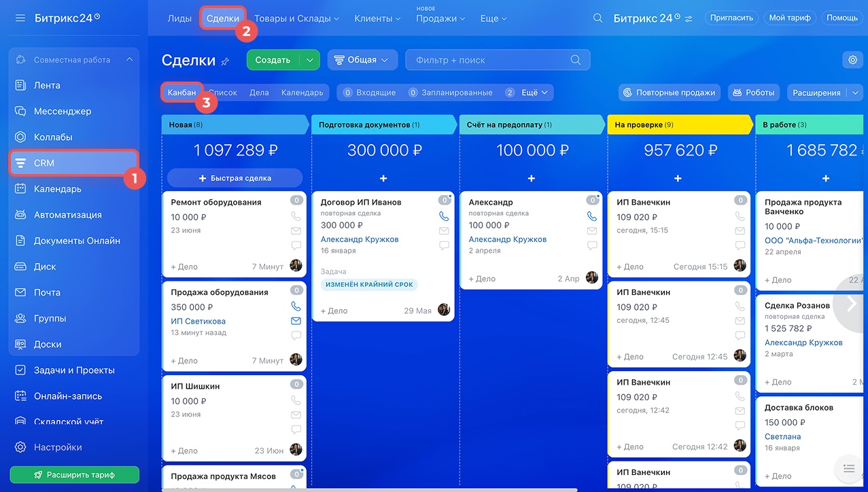Open the list menu button at bottom right

coord(848,468)
